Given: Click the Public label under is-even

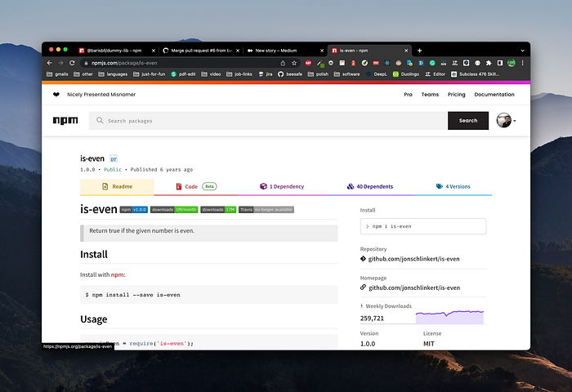Looking at the screenshot, I should [x=113, y=170].
